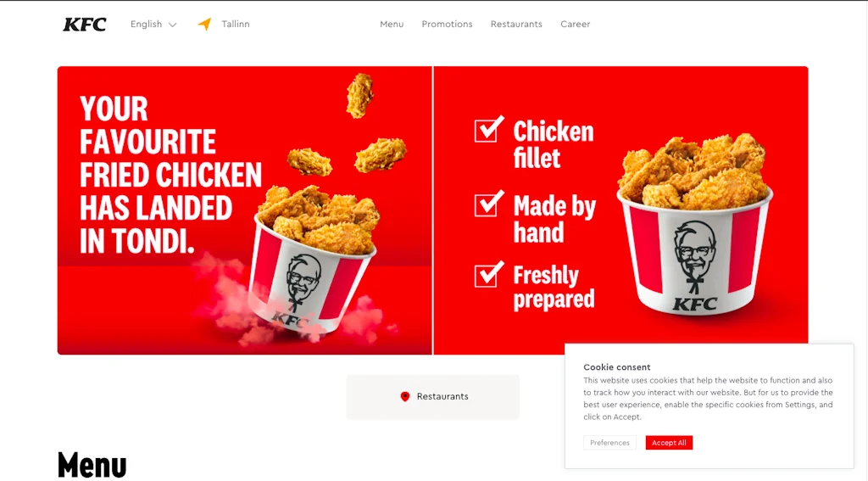Go to the Promotions page
The width and height of the screenshot is (868, 481).
(447, 25)
